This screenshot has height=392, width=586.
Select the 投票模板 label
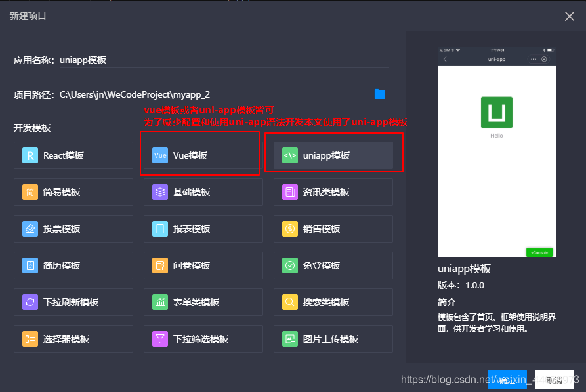[62, 229]
